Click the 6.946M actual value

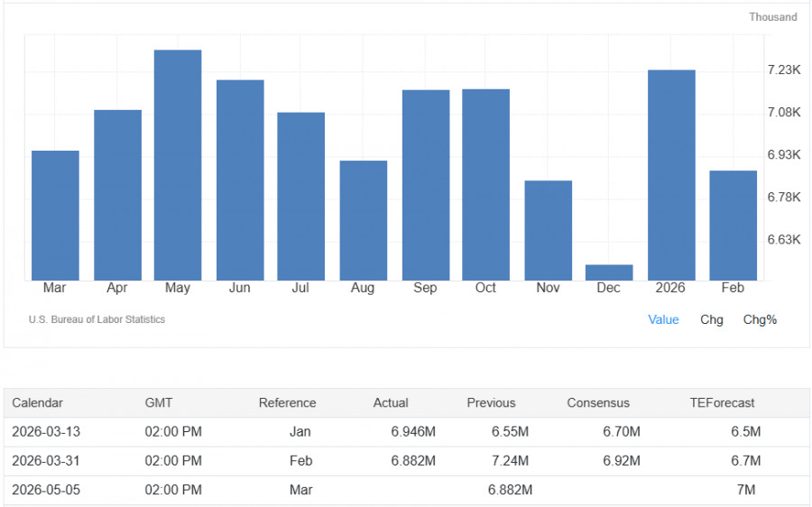(413, 432)
